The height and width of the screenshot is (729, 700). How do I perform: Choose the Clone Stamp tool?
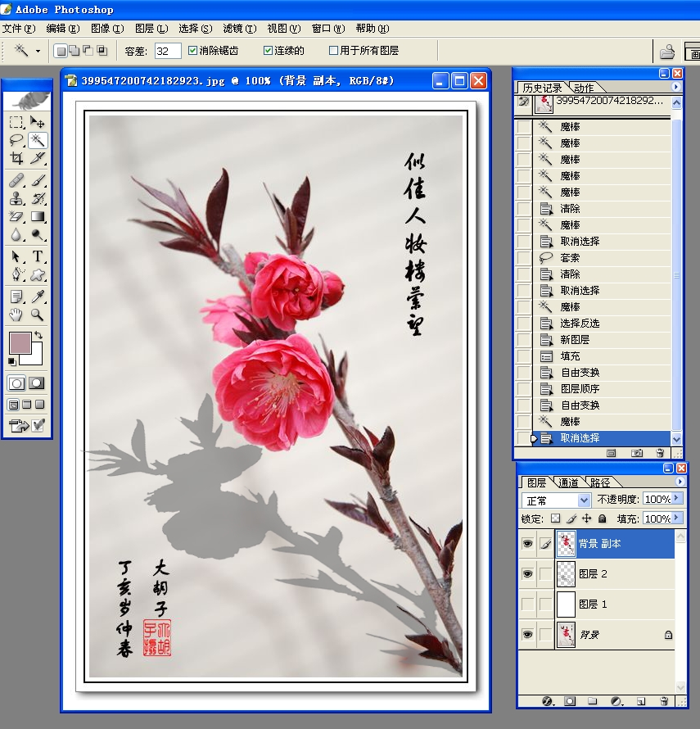click(16, 198)
